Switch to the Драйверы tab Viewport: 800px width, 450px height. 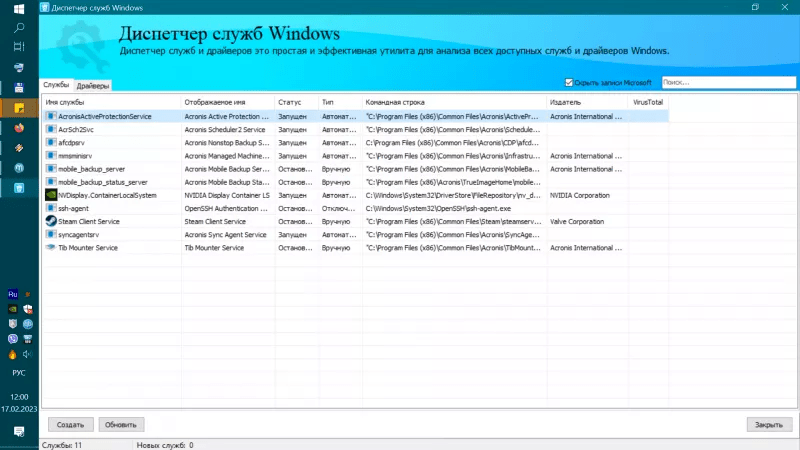pyautogui.click(x=93, y=86)
